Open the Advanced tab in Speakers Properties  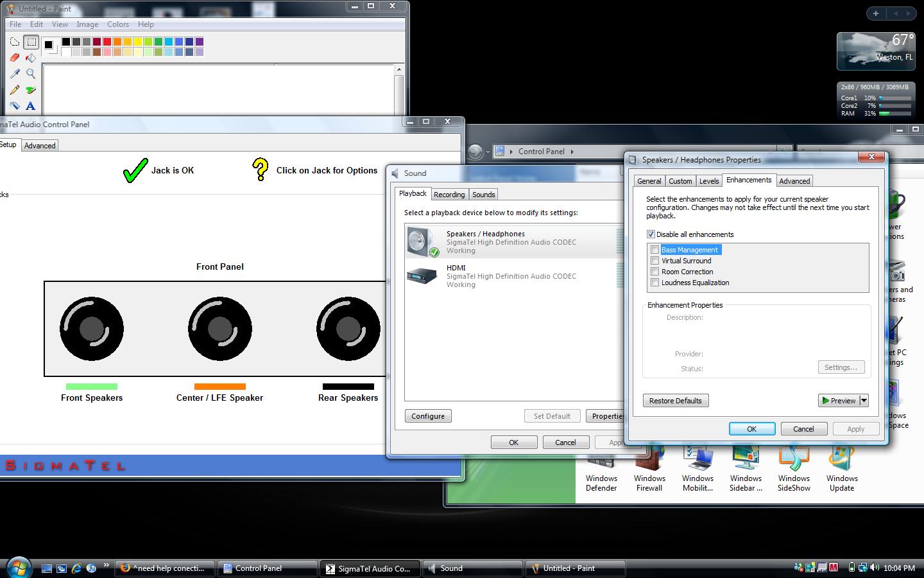(794, 181)
